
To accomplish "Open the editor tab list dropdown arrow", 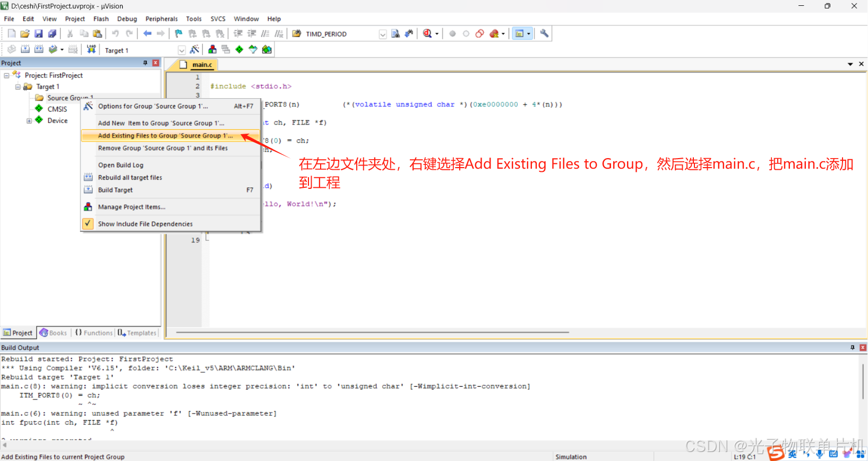I will [x=850, y=64].
